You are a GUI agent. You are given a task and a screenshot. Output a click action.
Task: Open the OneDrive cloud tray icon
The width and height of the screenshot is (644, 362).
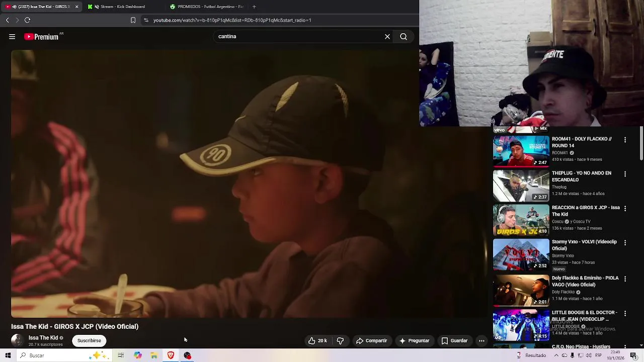[x=564, y=355]
